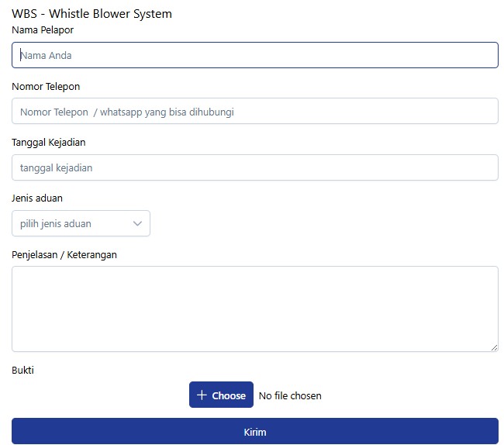Click the chevron arrow in Jenis aduan
This screenshot has height=445, width=504.
coord(138,224)
